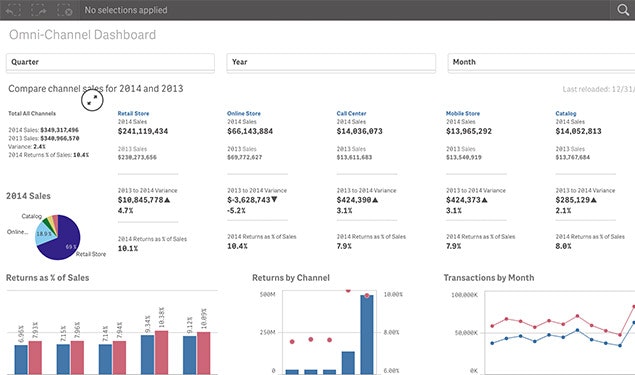Open the Mobile Store channel link

tap(463, 113)
